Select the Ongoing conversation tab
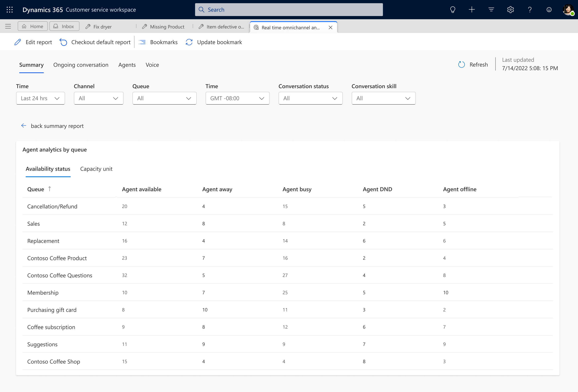Image resolution: width=578 pixels, height=392 pixels. click(x=80, y=64)
